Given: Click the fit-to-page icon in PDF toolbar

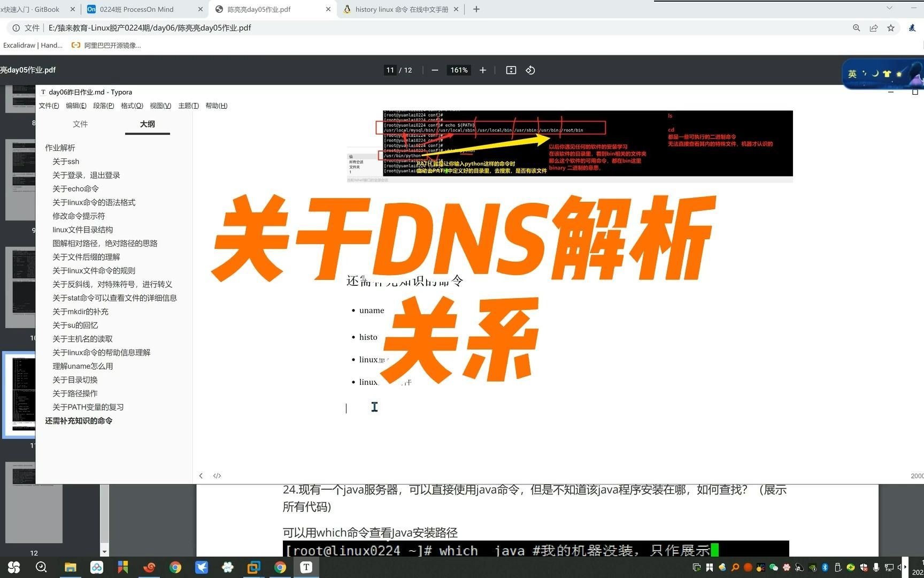Looking at the screenshot, I should tap(511, 70).
